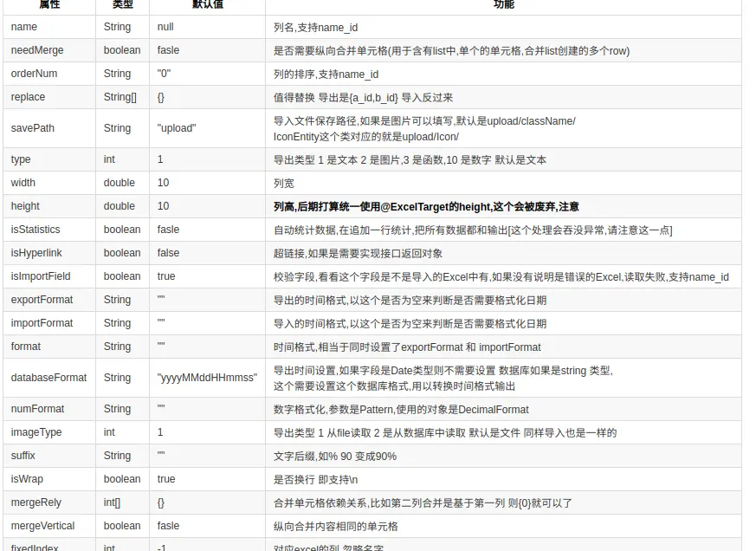Select 'true' default in isImportField row

pyautogui.click(x=166, y=276)
